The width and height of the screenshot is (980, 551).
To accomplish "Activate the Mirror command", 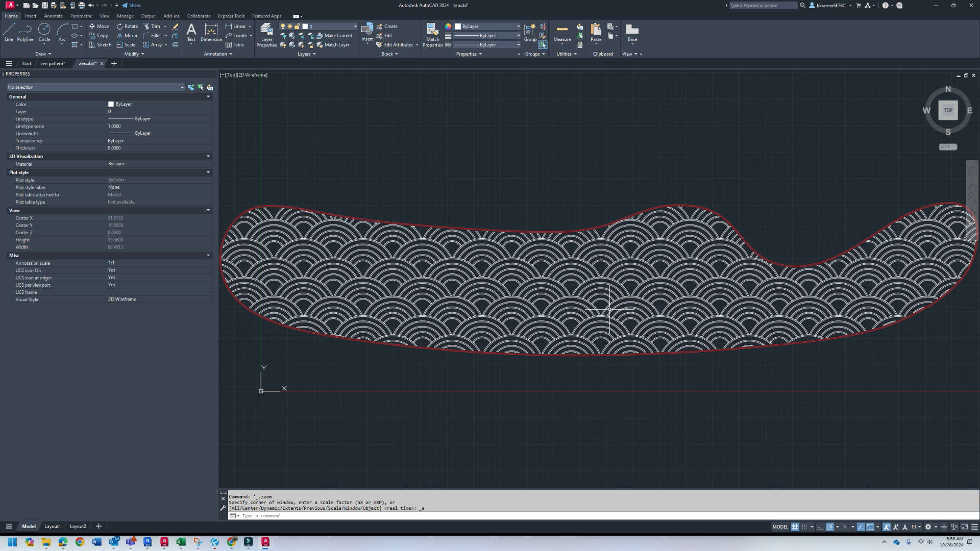I will point(127,36).
